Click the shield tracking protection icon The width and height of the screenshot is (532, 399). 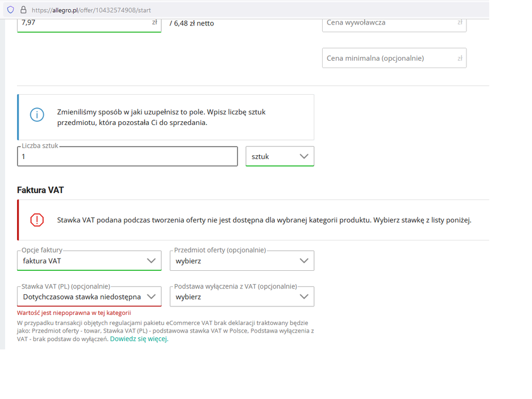(11, 10)
